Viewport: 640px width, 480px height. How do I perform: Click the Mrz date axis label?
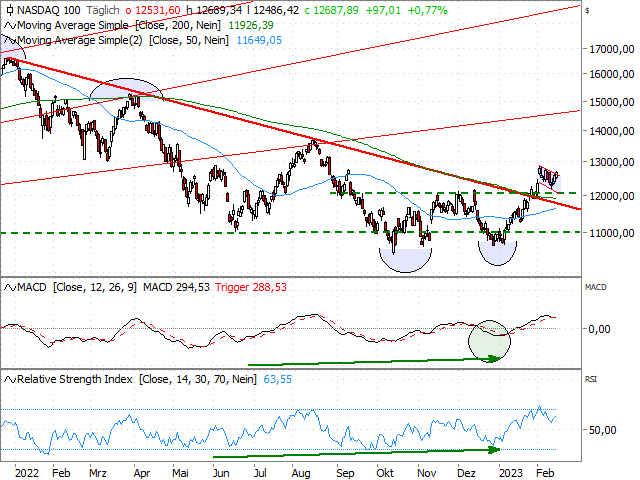tap(98, 473)
